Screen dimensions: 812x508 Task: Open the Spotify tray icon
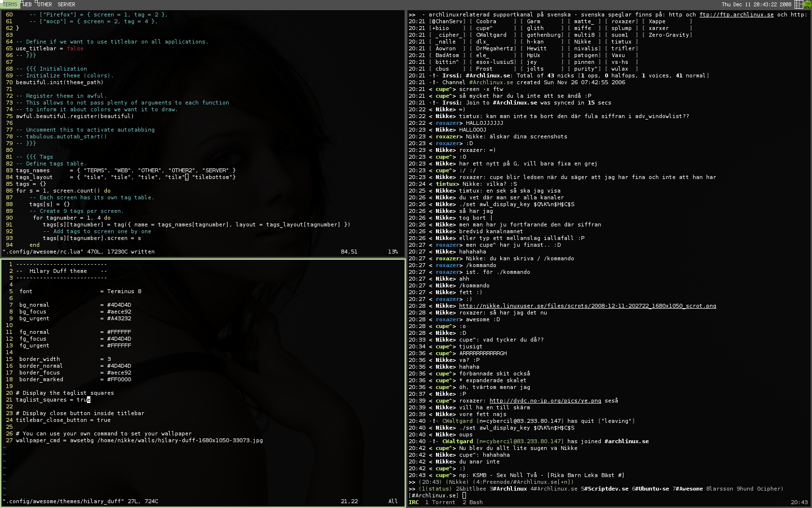808,4
